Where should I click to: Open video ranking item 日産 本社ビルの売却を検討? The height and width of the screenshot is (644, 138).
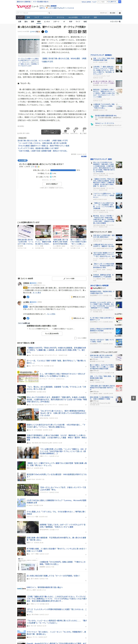tap(104, 236)
